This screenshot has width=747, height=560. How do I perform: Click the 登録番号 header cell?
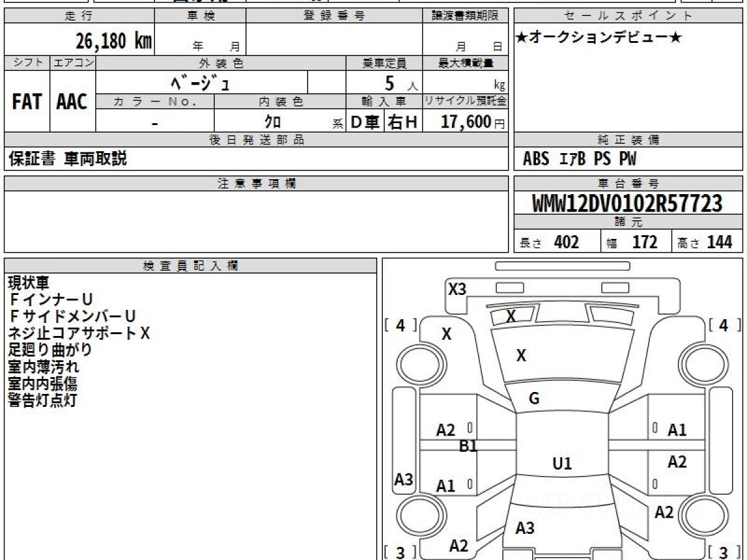click(334, 17)
